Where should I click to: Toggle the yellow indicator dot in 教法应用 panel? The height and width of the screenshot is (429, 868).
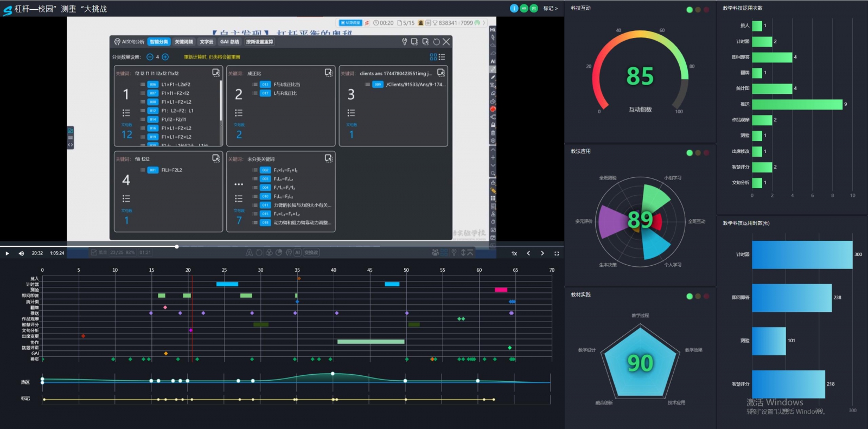[x=698, y=153]
